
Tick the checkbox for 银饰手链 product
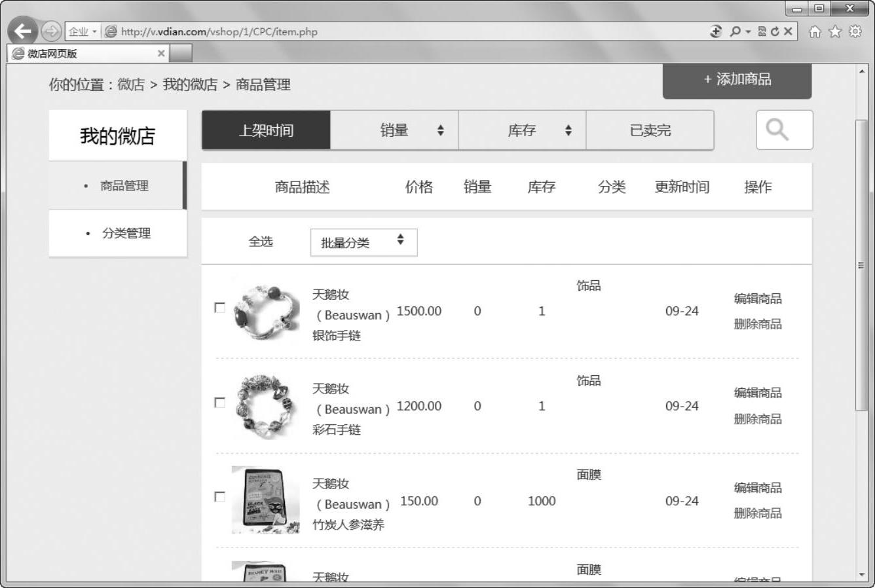pyautogui.click(x=220, y=308)
